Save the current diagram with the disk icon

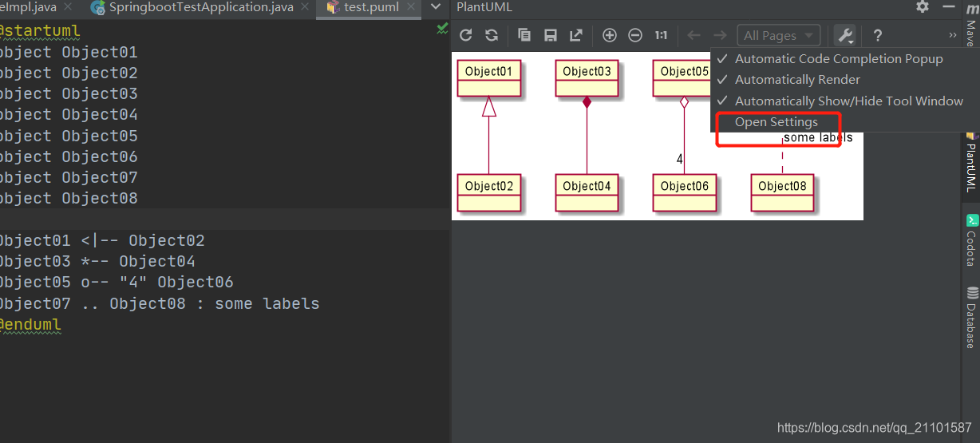(x=550, y=35)
